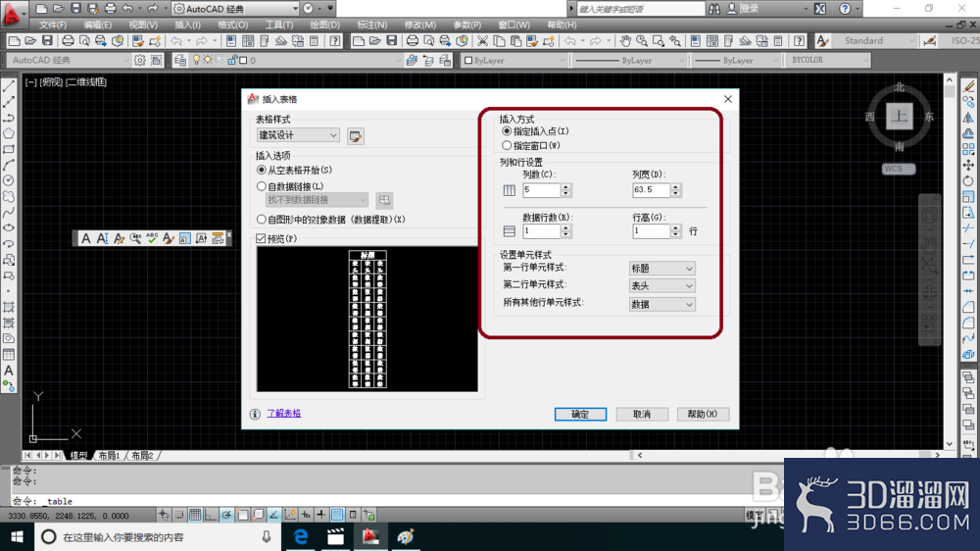Open the AutoCAD taskbar icon
This screenshot has height=551, width=980.
[370, 536]
